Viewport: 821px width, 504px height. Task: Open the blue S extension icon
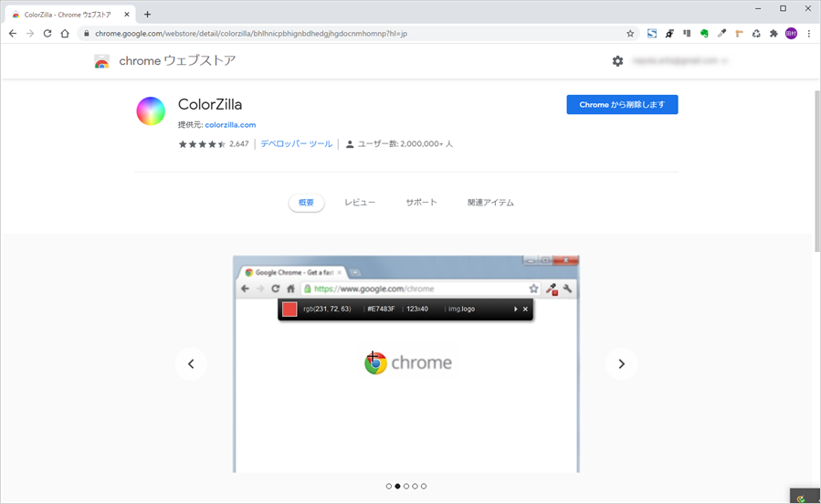click(652, 34)
